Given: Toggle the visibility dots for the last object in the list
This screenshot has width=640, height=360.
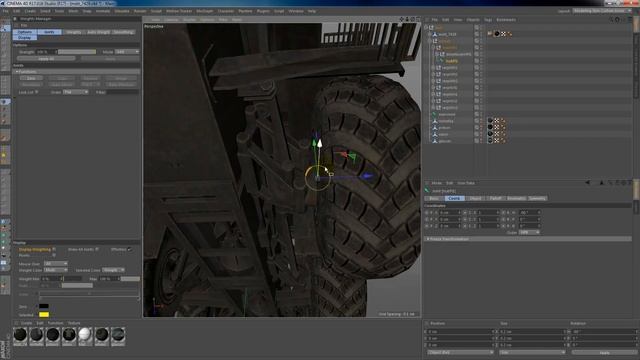Looking at the screenshot, I should tap(481, 141).
